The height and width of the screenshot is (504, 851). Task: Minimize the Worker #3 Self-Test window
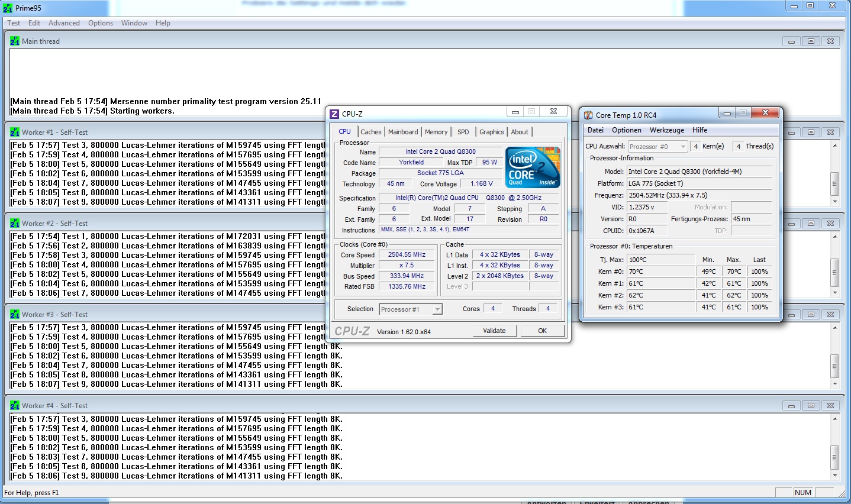(791, 315)
